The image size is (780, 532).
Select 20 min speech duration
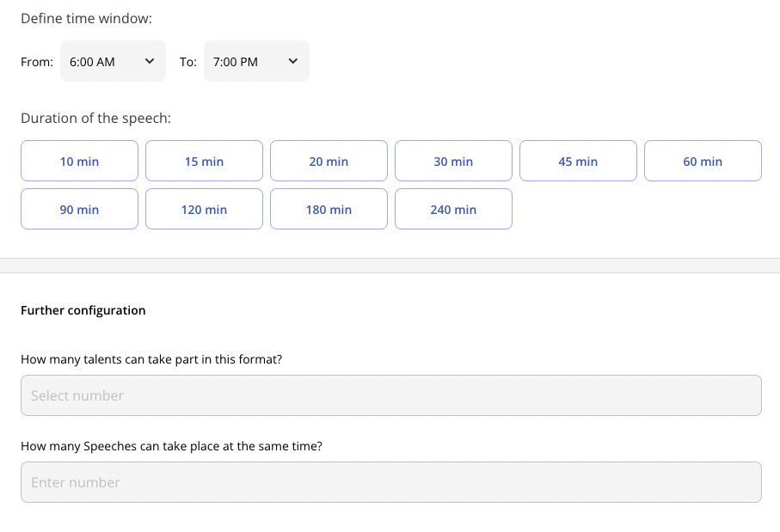pyautogui.click(x=329, y=161)
